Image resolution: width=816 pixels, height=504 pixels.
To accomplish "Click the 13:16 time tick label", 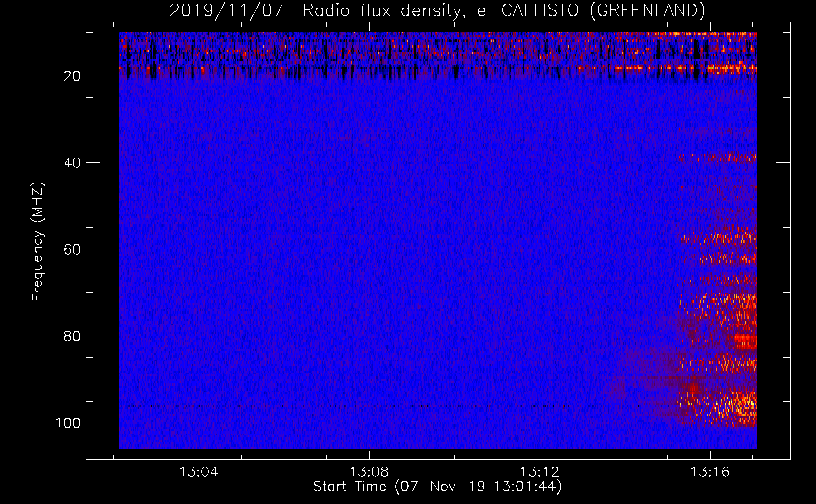I will (x=710, y=472).
